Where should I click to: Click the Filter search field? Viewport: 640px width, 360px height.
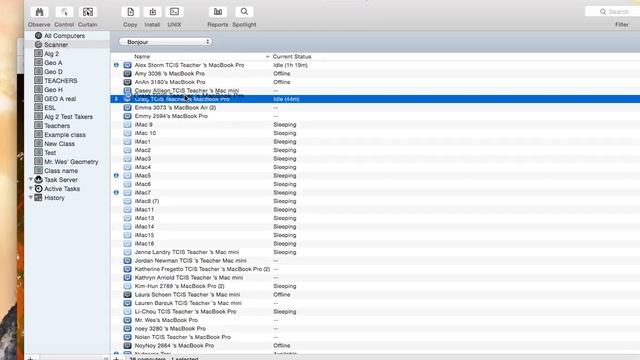pyautogui.click(x=612, y=11)
